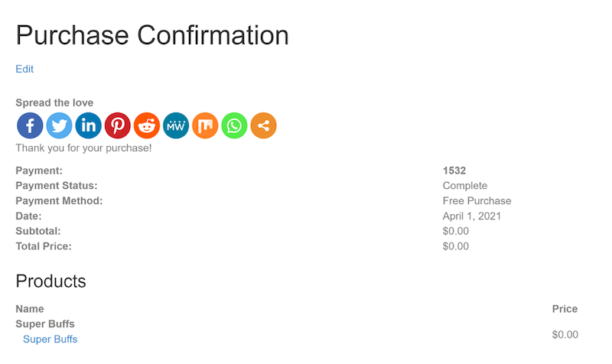Click the Name column header
This screenshot has width=612, height=364.
(30, 309)
